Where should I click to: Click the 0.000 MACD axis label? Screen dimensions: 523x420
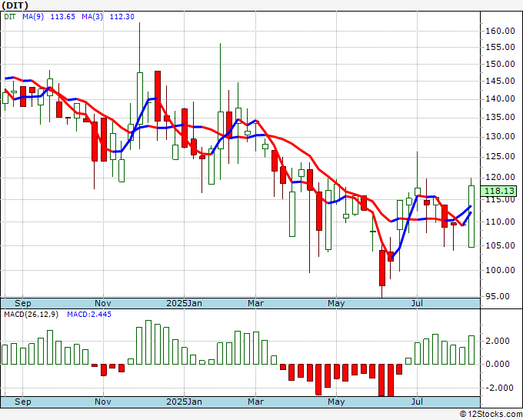498,364
